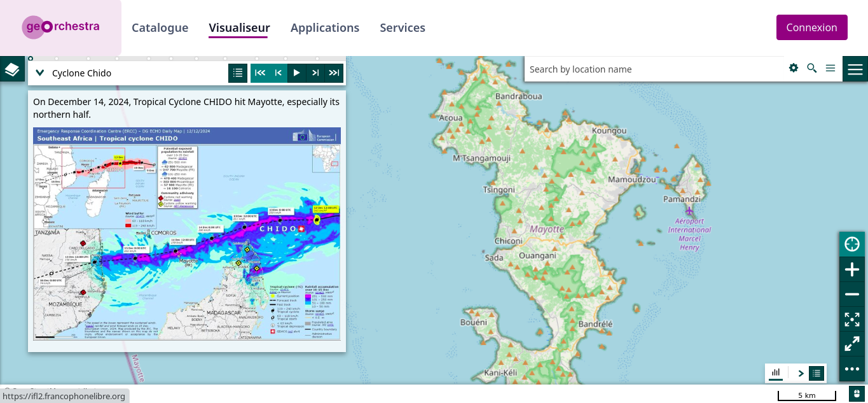Open the story table of contents
868x403 pixels.
238,73
